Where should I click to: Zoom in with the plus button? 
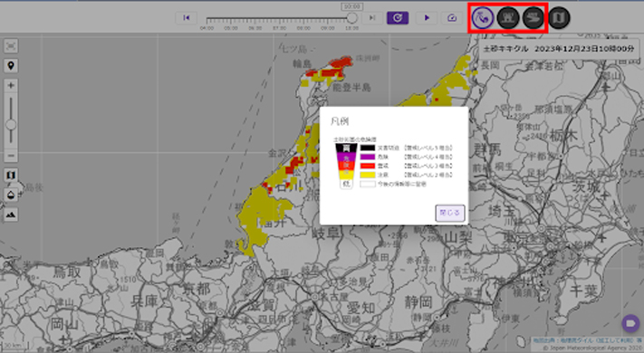[x=11, y=85]
